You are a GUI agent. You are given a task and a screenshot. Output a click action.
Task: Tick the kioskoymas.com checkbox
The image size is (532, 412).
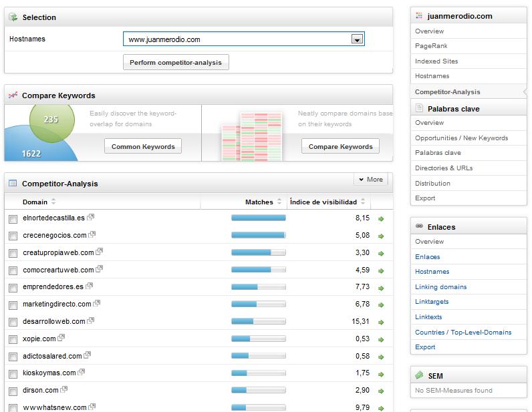click(13, 374)
